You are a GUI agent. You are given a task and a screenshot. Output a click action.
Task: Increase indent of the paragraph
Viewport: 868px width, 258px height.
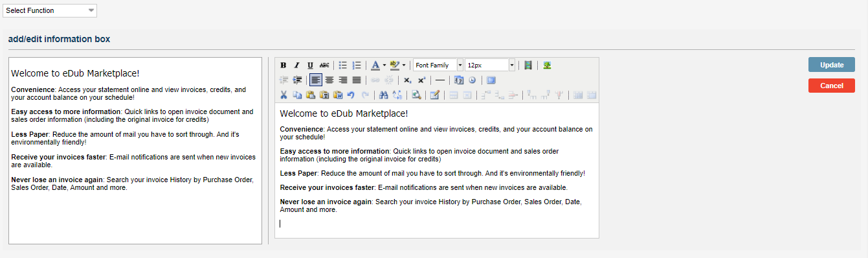297,80
